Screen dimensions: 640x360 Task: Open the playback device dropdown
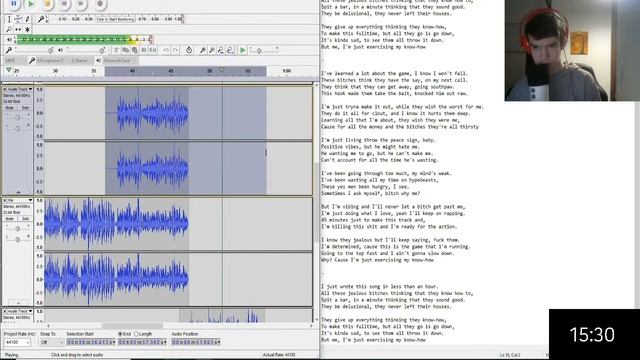point(120,60)
